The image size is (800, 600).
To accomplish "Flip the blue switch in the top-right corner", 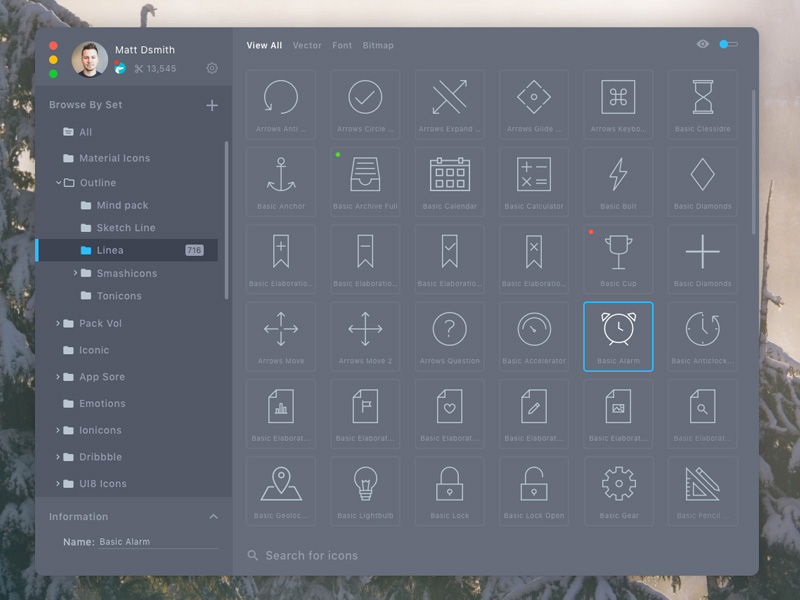I will tap(729, 45).
